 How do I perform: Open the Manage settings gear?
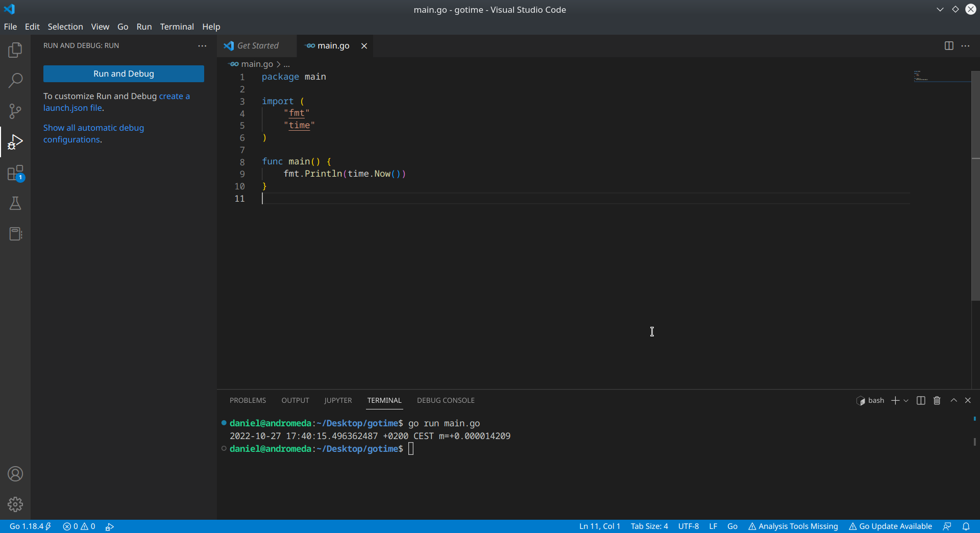15,504
